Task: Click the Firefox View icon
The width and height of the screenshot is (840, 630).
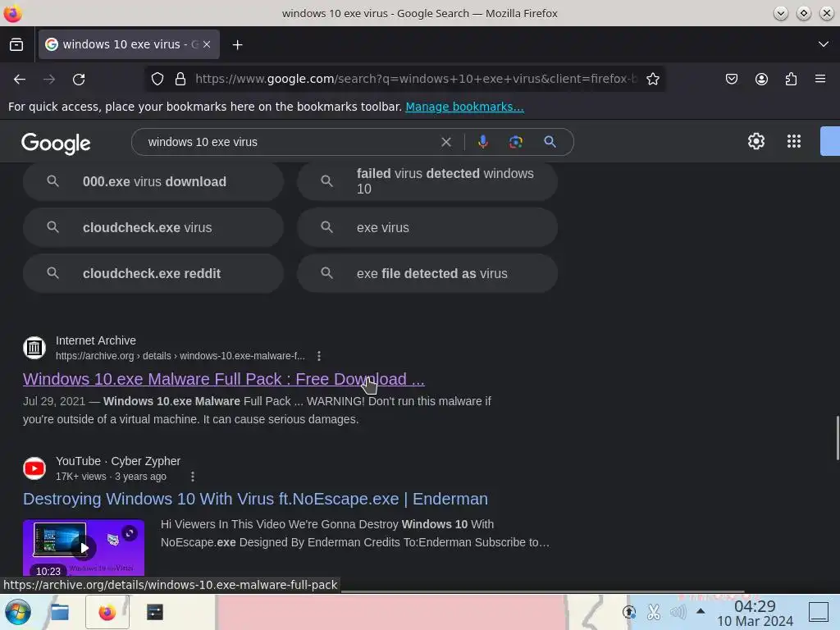Action: (x=16, y=44)
